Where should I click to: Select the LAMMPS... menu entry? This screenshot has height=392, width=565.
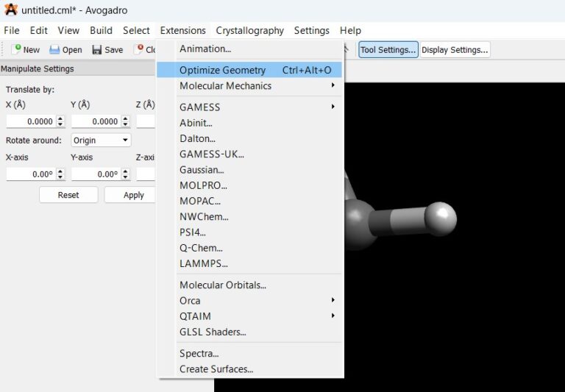249,263
